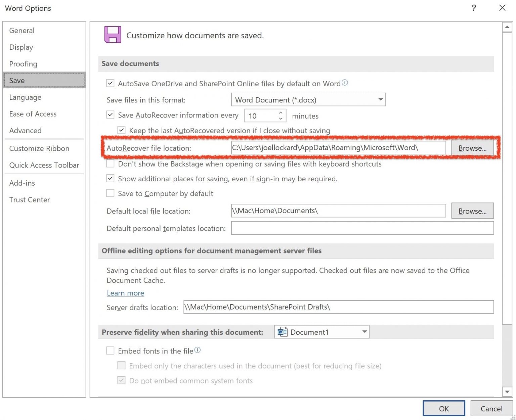Enable Save to Computer by default
This screenshot has height=420, width=516.
[x=110, y=193]
